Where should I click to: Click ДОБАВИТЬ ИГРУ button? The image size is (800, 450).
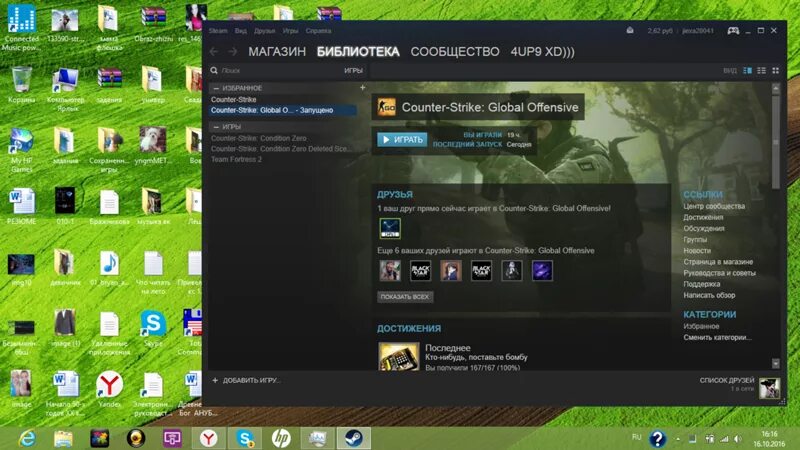[x=246, y=380]
